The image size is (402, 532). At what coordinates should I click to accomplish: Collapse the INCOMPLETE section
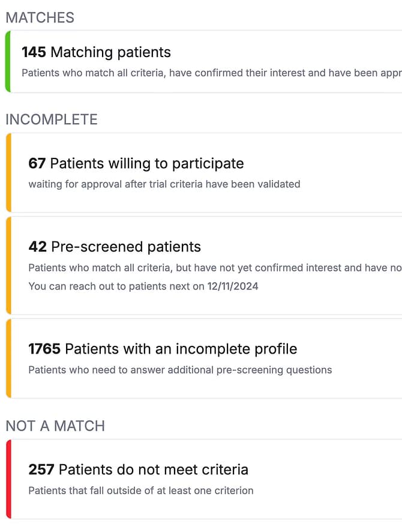coord(52,119)
